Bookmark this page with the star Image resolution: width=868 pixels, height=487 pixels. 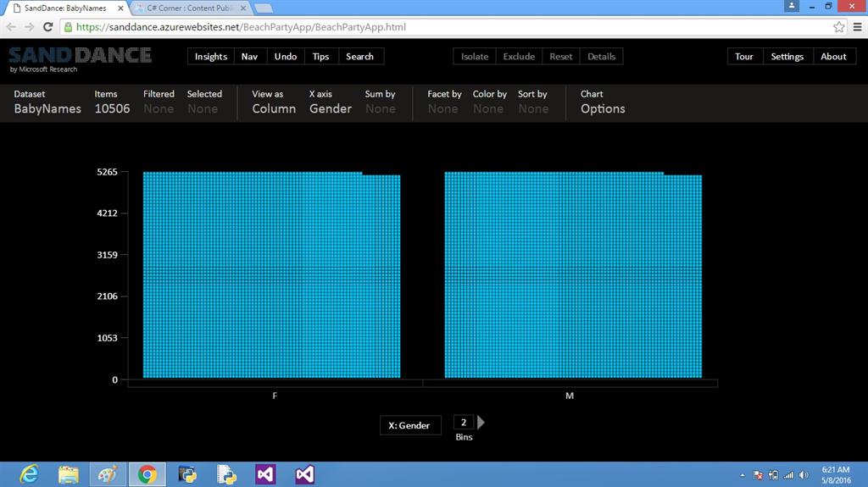(x=838, y=26)
